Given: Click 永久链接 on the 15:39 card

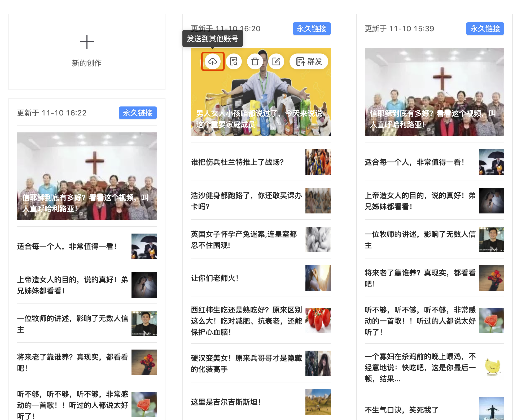Looking at the screenshot, I should (x=485, y=29).
